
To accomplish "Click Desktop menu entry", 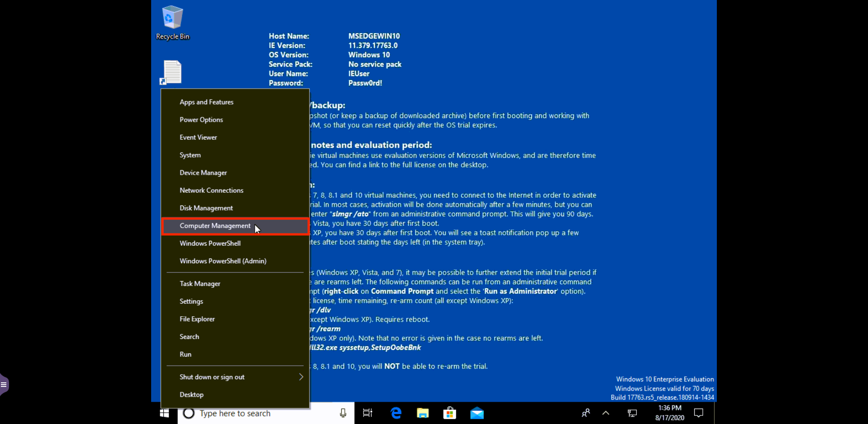I will [235, 395].
